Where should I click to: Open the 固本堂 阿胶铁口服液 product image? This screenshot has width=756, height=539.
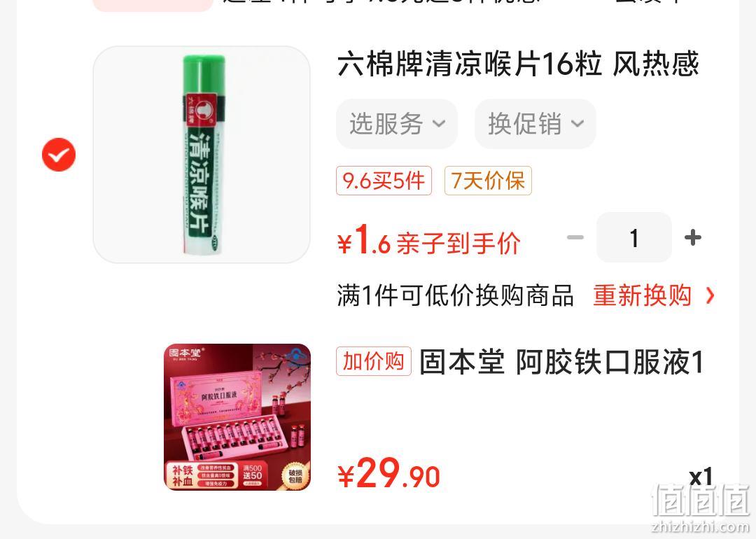pyautogui.click(x=237, y=417)
